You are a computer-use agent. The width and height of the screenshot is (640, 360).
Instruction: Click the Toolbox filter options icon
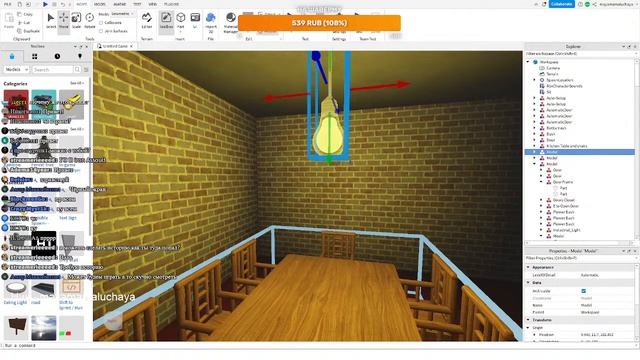click(86, 70)
